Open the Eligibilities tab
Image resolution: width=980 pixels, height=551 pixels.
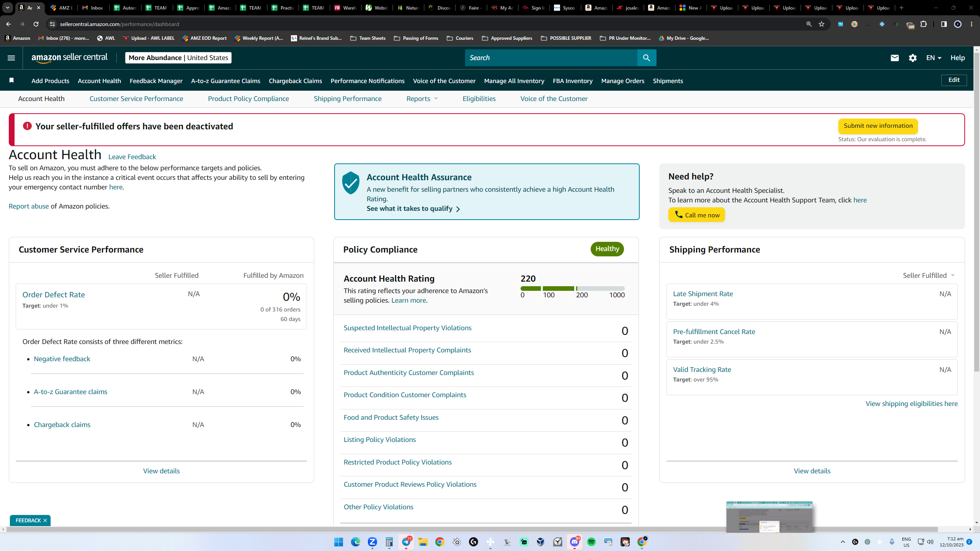point(479,99)
